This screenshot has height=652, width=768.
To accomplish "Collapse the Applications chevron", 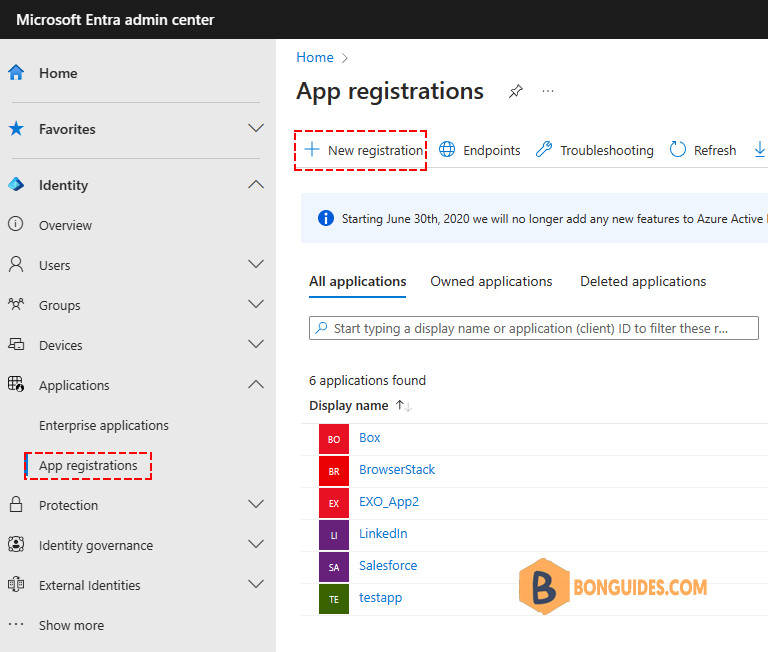I will point(256,385).
